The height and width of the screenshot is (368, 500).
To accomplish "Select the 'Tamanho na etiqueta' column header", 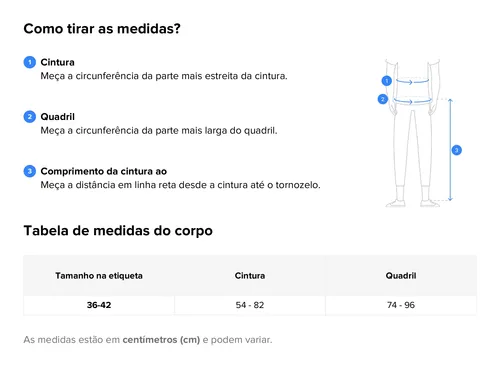I will click(x=99, y=276).
